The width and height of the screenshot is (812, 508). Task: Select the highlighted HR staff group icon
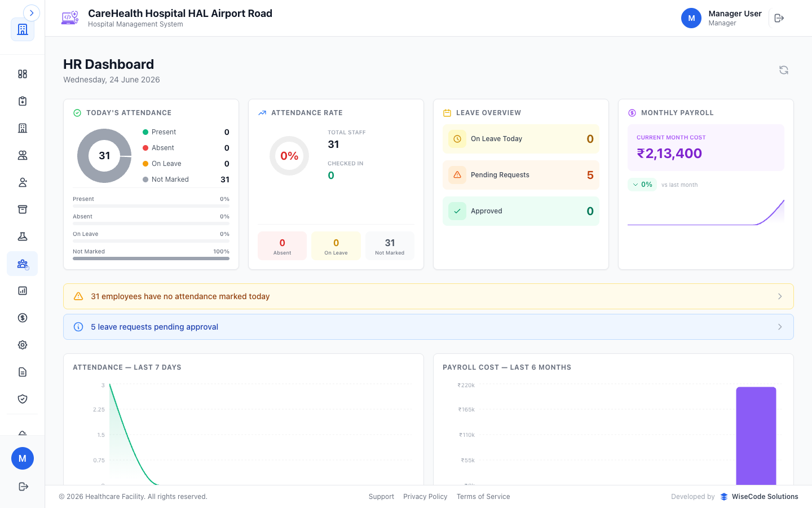click(23, 264)
